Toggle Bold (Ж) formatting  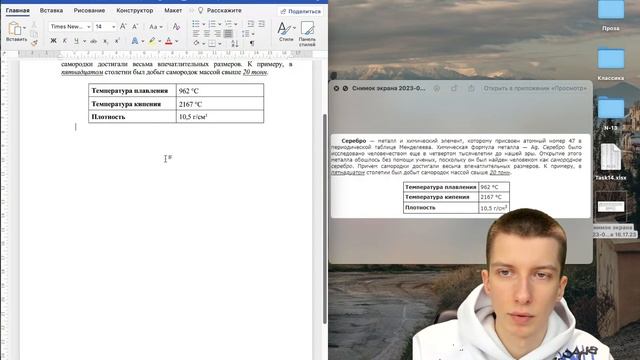(x=53, y=41)
